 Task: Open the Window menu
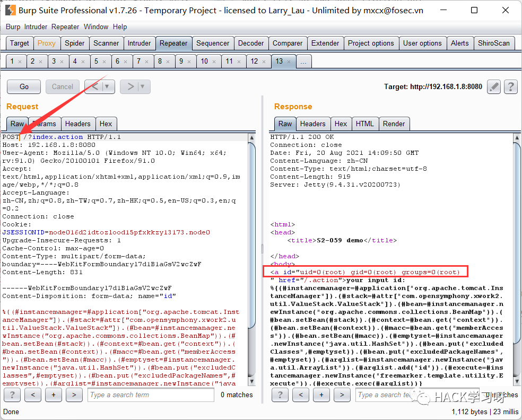96,27
